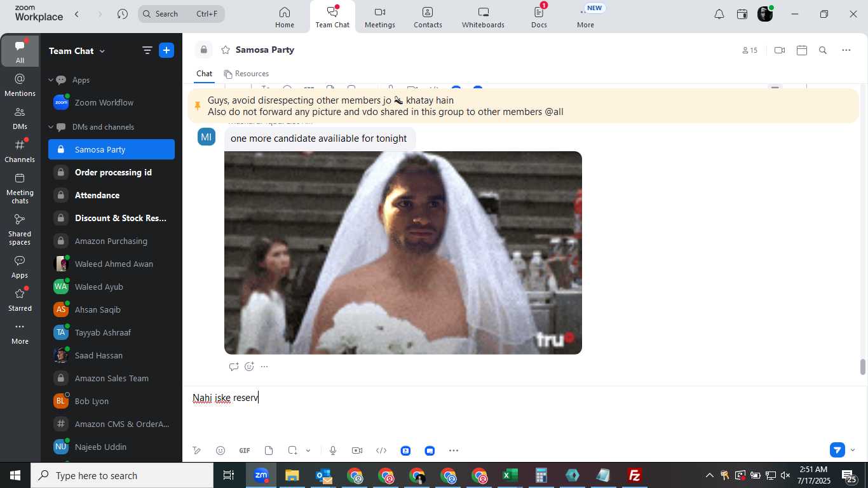Open Excel from the Windows taskbar
This screenshot has height=488, width=868.
[510, 475]
